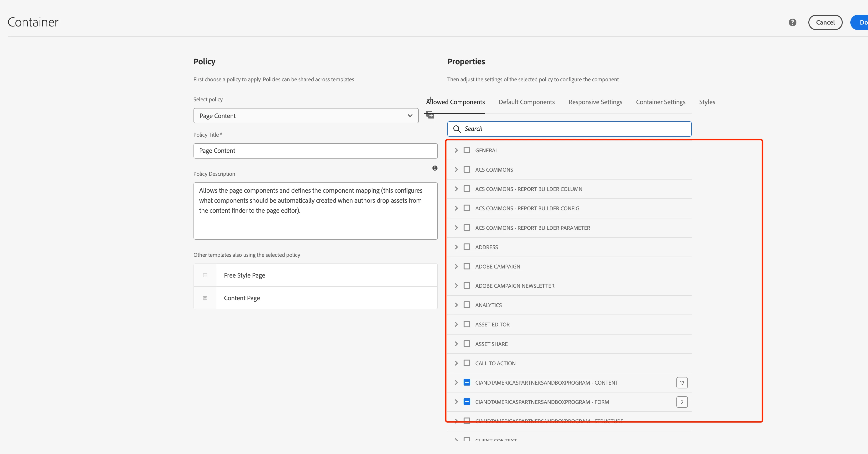Toggle the CIANDTAMERICASPARTNERSANDBOXPROGRAM - CONTENT checkbox
This screenshot has height=454, width=868.
(467, 382)
